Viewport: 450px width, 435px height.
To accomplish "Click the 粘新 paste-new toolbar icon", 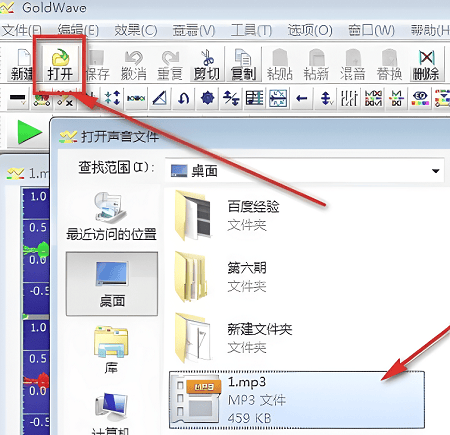I will (x=316, y=65).
